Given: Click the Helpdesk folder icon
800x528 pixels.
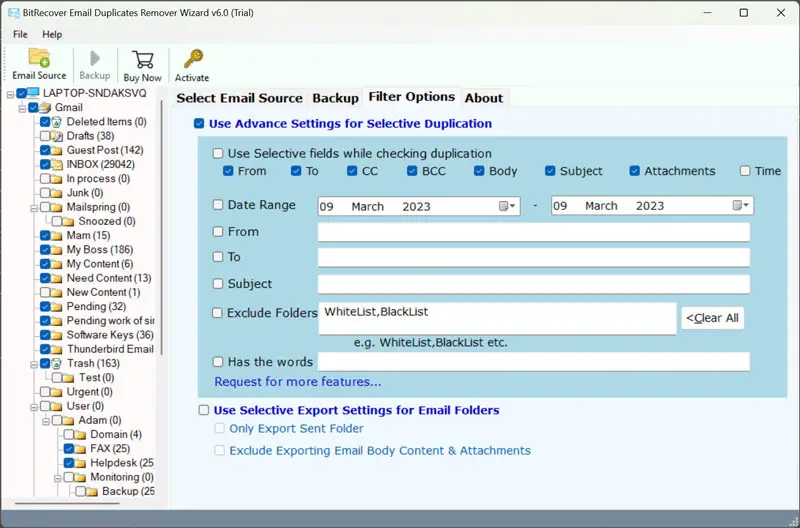Looking at the screenshot, I should pos(81,463).
